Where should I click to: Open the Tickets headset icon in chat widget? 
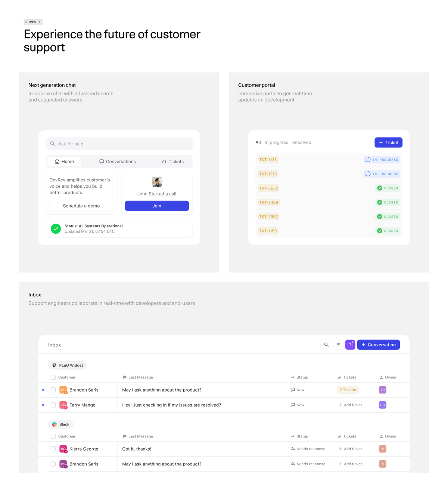tap(164, 161)
